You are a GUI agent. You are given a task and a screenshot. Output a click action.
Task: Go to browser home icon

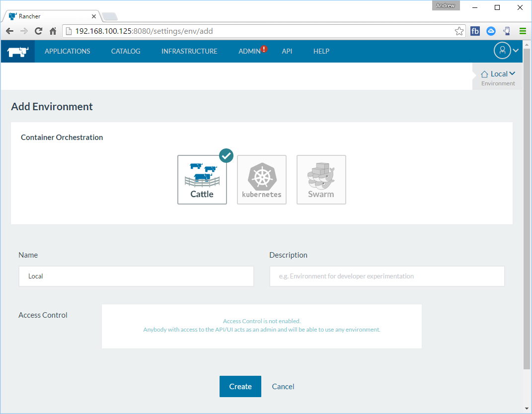pos(53,31)
